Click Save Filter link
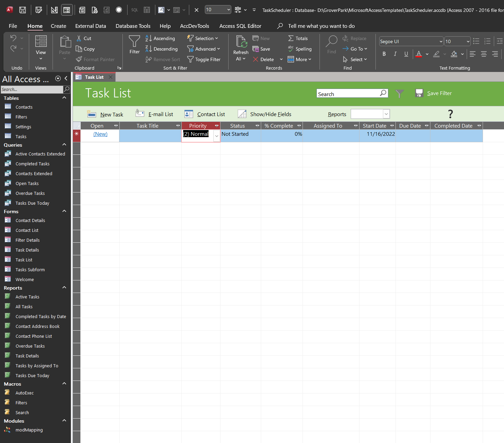The image size is (504, 443). coord(439,93)
